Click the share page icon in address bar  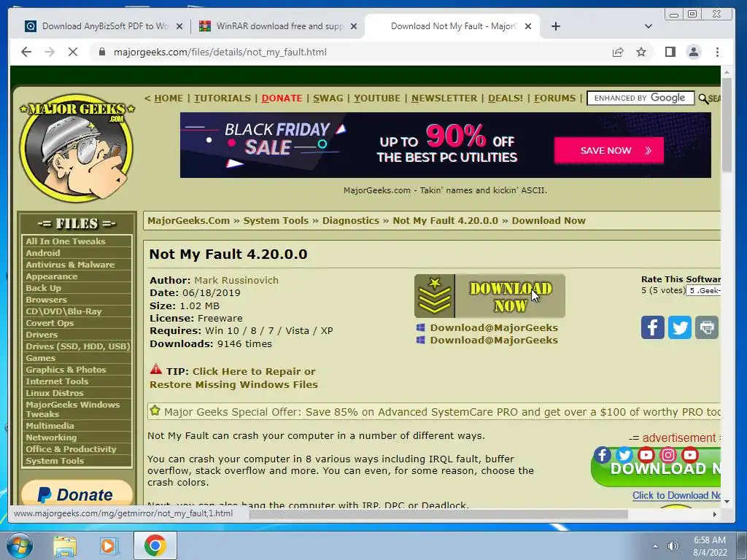click(617, 52)
